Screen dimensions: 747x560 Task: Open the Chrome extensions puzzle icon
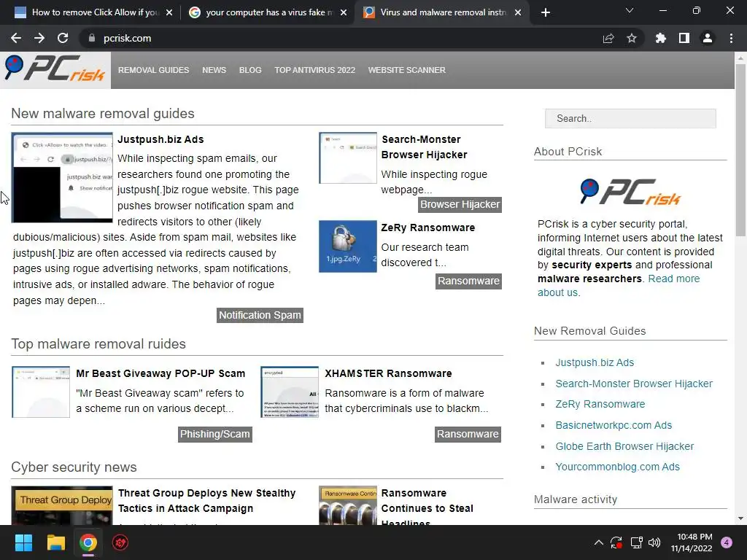click(660, 38)
